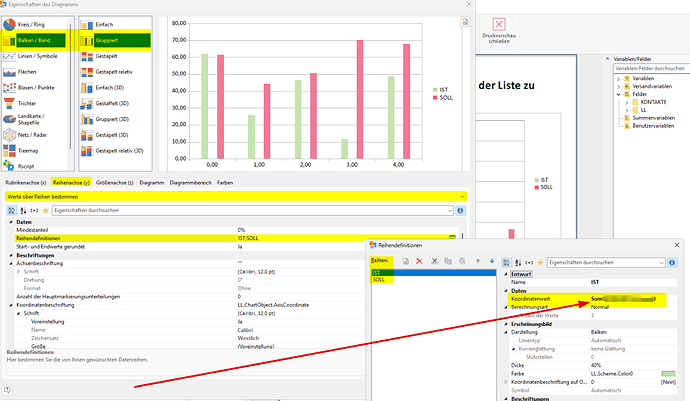
Task: Add a new row in Reihendefinitionen
Action: coord(405,261)
